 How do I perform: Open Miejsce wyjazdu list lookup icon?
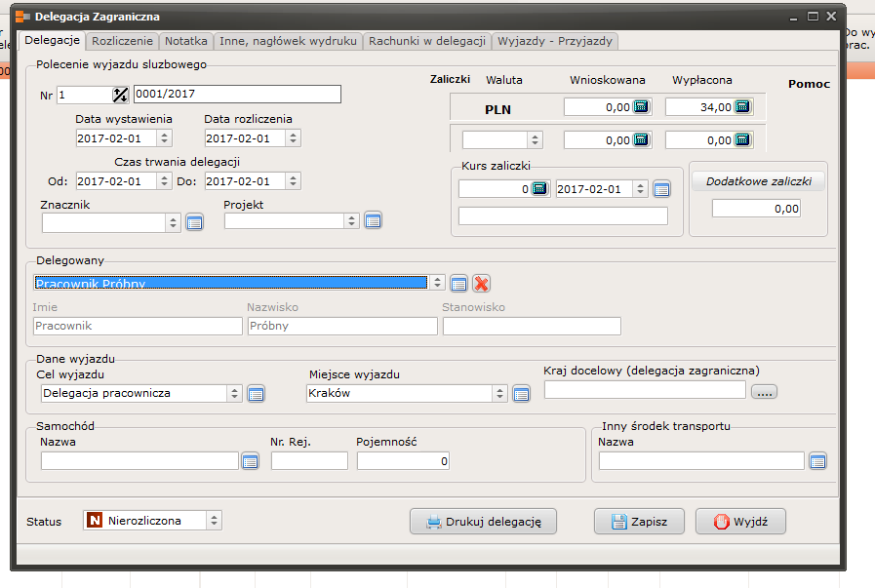point(521,394)
